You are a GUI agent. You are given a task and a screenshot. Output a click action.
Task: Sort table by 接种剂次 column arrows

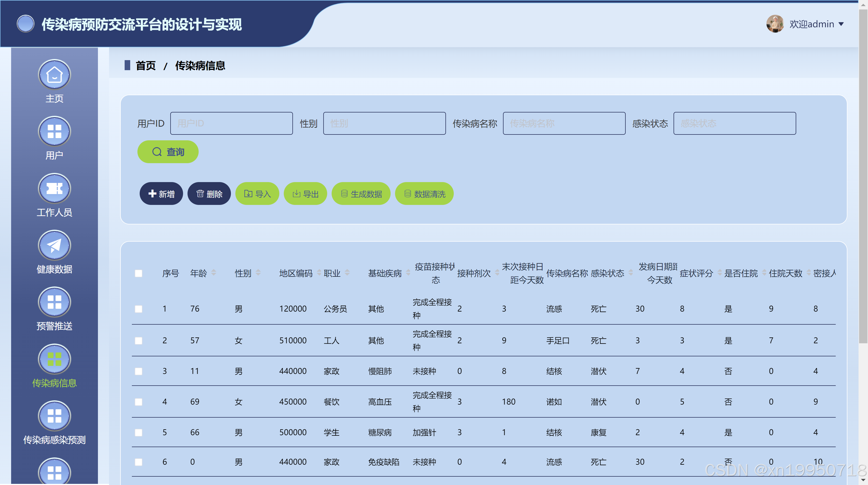click(497, 273)
